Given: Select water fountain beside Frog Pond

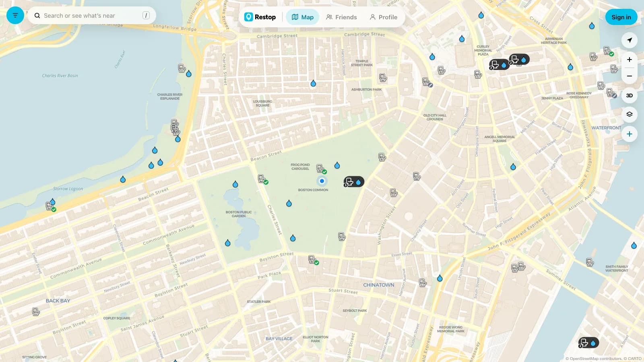Looking at the screenshot, I should 337,165.
